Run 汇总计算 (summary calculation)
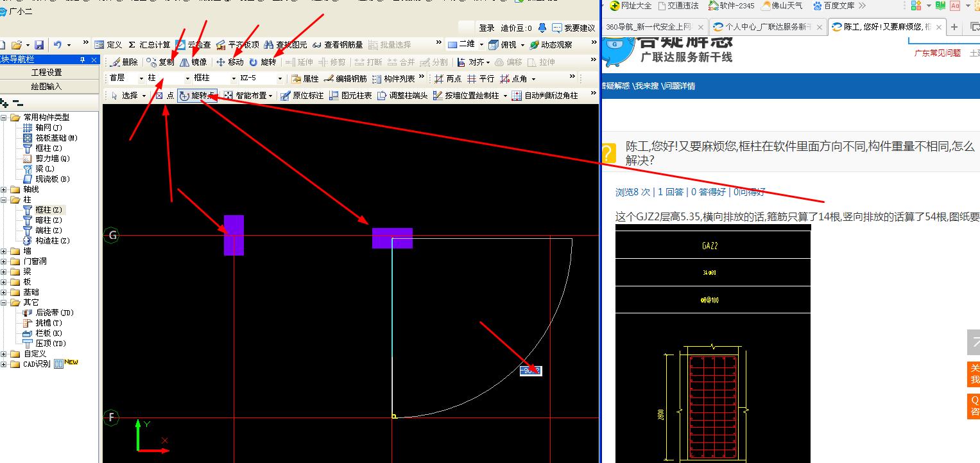The width and height of the screenshot is (980, 463). point(149,45)
